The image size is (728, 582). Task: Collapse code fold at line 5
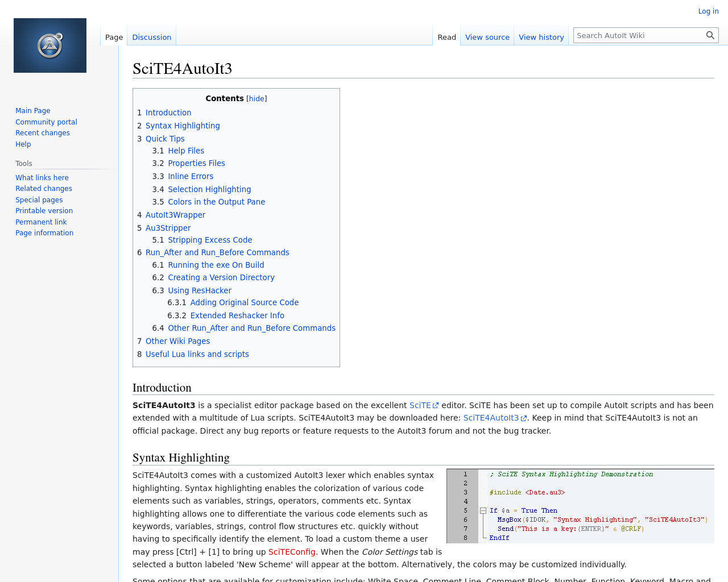483,510
